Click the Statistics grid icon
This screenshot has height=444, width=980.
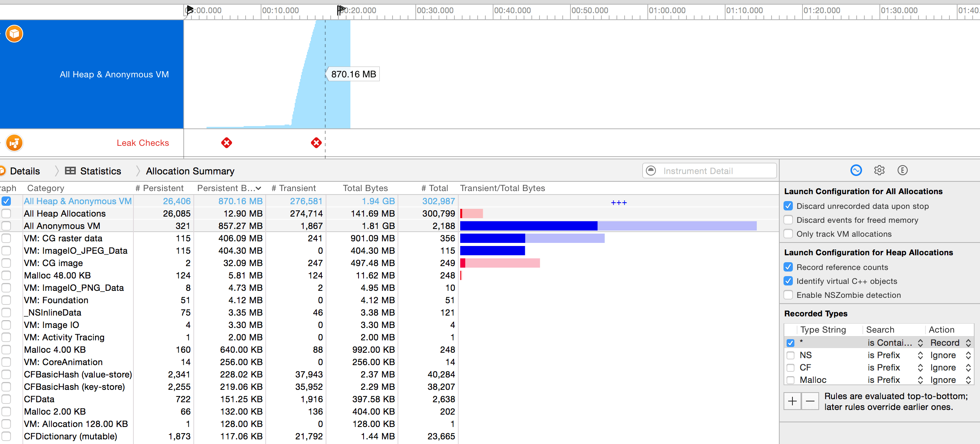70,171
